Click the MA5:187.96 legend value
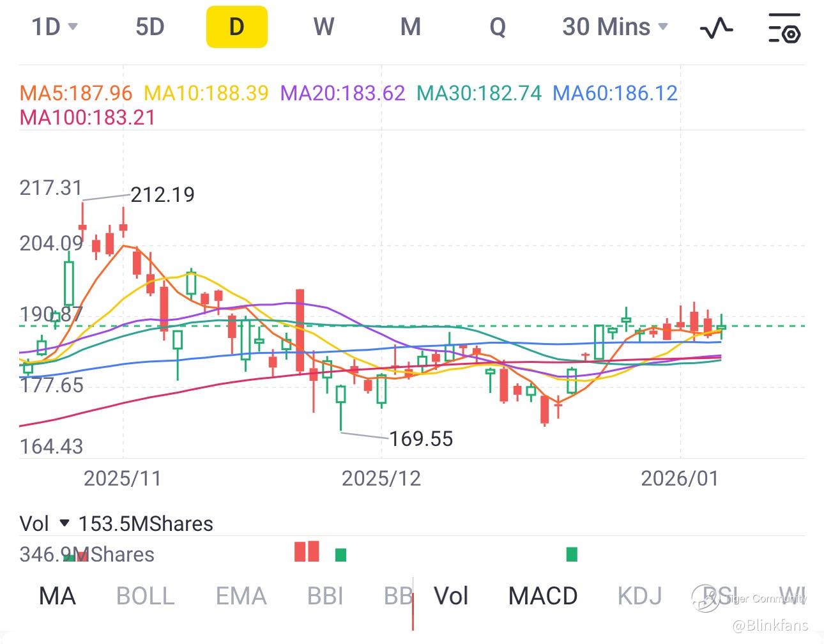The height and width of the screenshot is (644, 824). coord(76,93)
